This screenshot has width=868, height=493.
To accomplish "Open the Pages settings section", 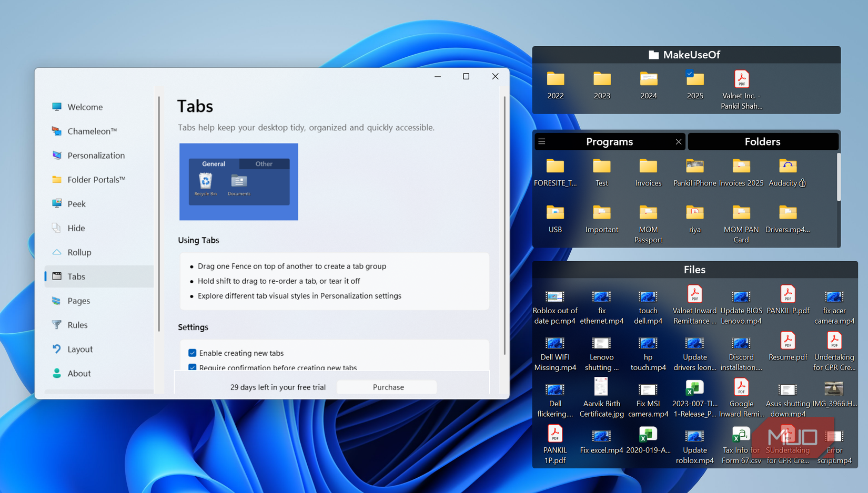I will pyautogui.click(x=78, y=300).
